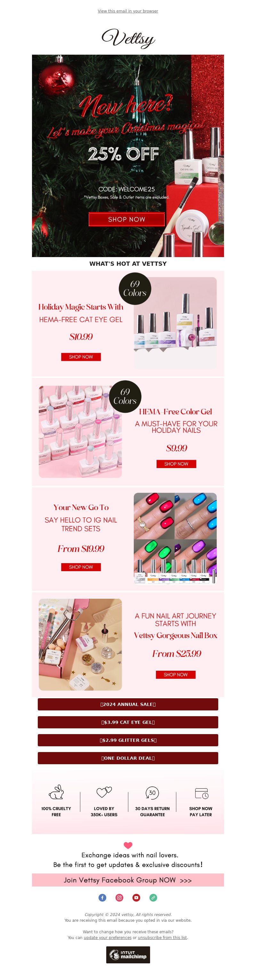Click the Vettsy logo
Viewport: 256px width, 980px height.
pyautogui.click(x=128, y=38)
